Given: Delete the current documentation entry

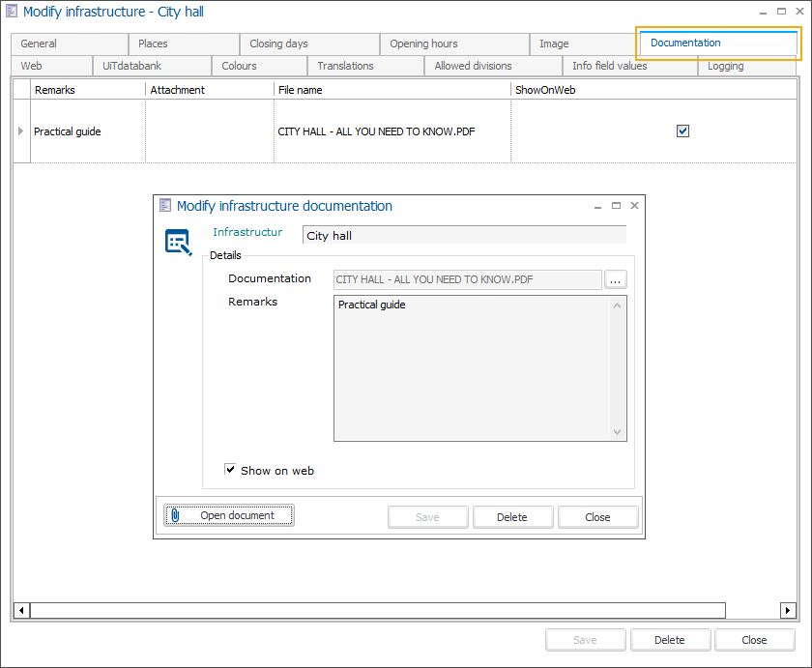Looking at the screenshot, I should pos(512,516).
